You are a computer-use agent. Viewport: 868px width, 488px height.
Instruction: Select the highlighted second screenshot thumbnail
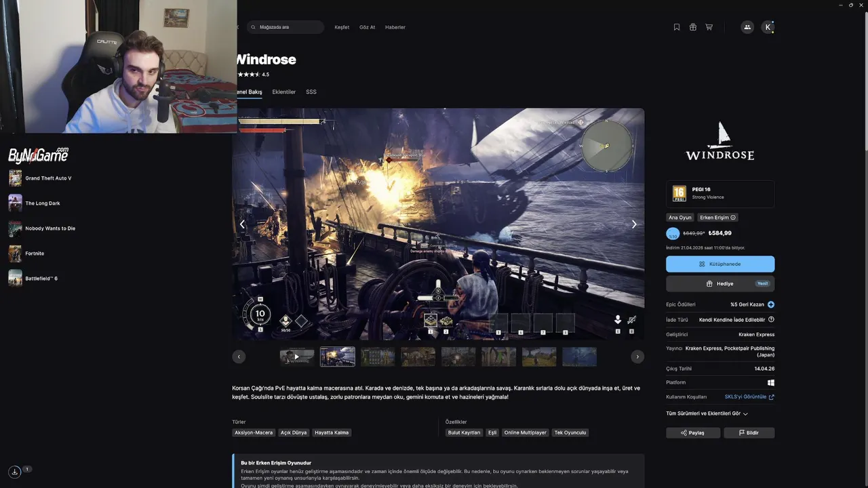click(x=338, y=357)
